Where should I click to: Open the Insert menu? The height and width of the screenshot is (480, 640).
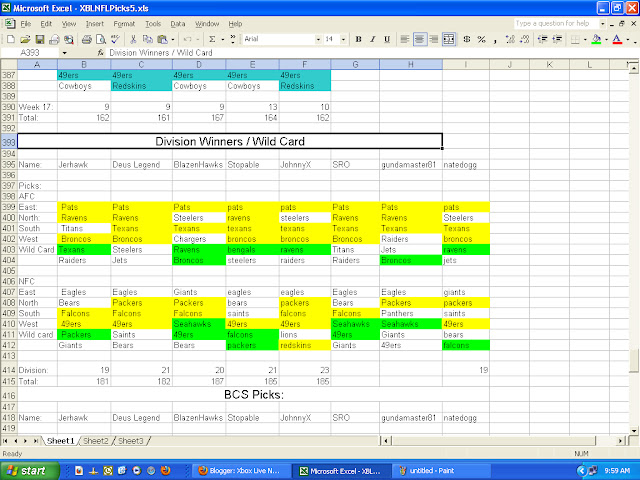click(x=95, y=24)
